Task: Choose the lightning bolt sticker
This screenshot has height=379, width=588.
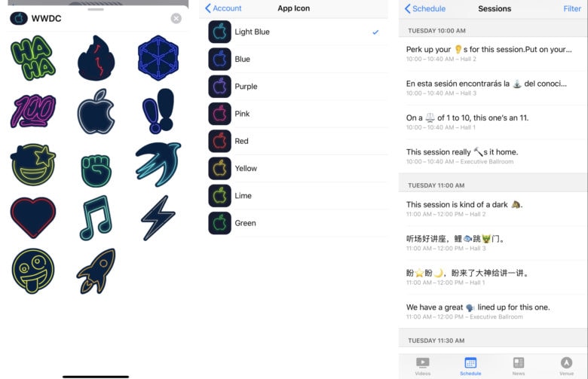Action: pyautogui.click(x=158, y=218)
